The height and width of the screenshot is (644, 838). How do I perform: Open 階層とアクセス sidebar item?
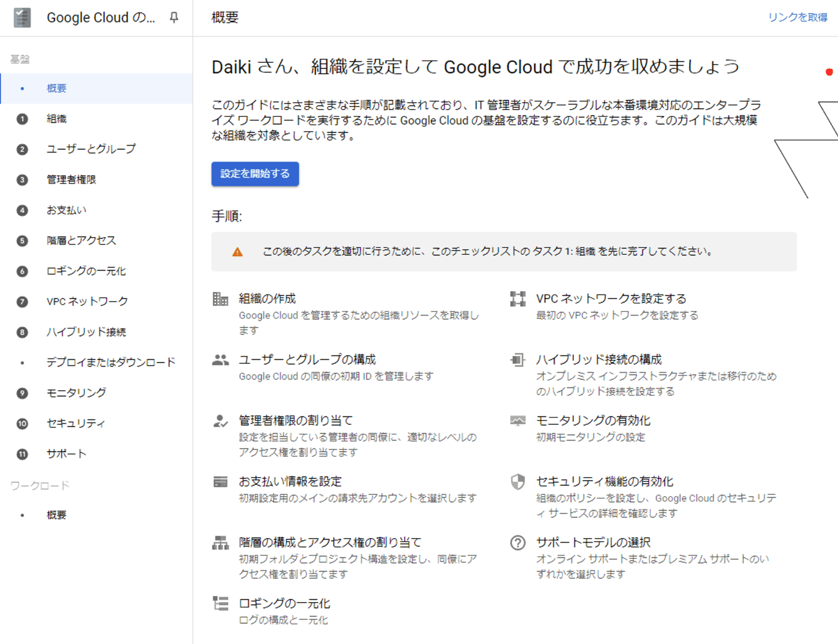click(96, 241)
